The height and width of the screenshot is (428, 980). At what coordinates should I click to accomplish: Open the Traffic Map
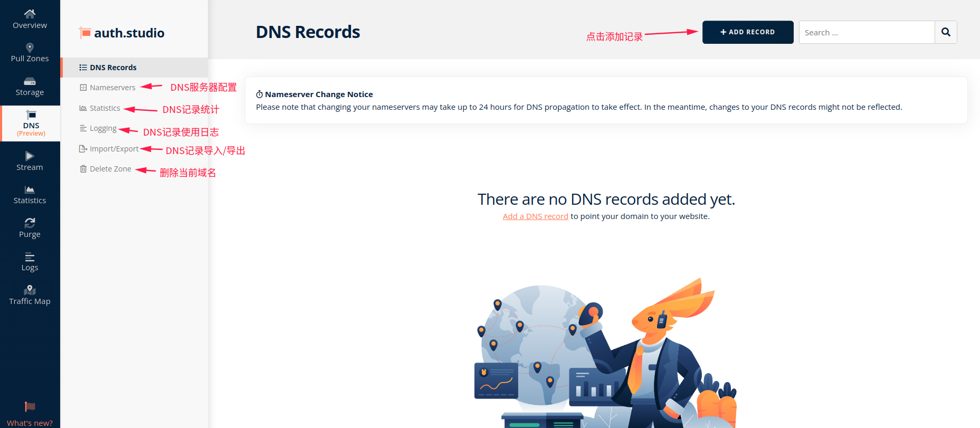tap(30, 296)
